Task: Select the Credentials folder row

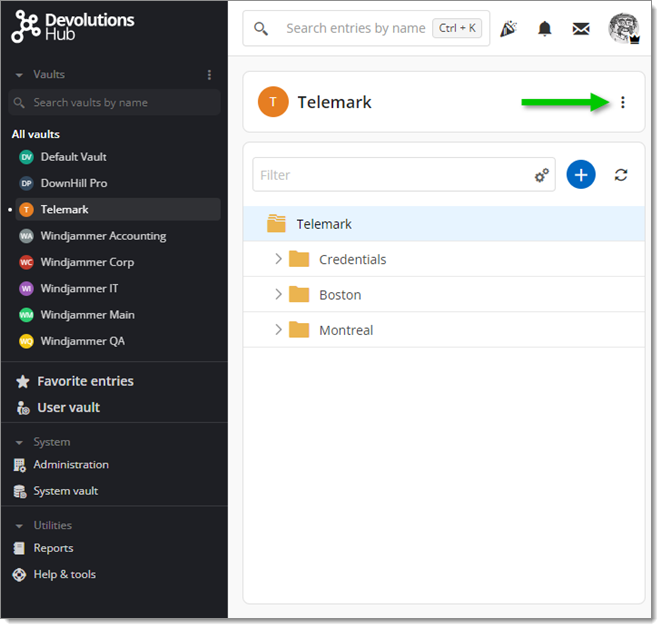Action: click(x=444, y=259)
